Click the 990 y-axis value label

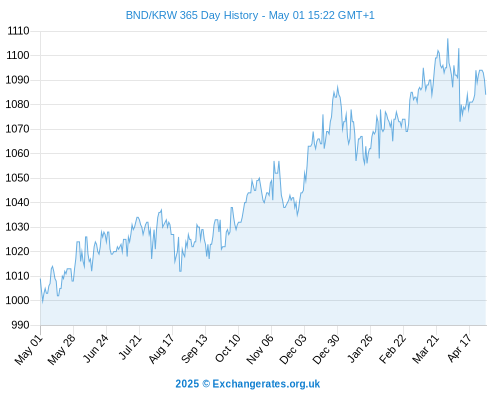tap(20, 325)
